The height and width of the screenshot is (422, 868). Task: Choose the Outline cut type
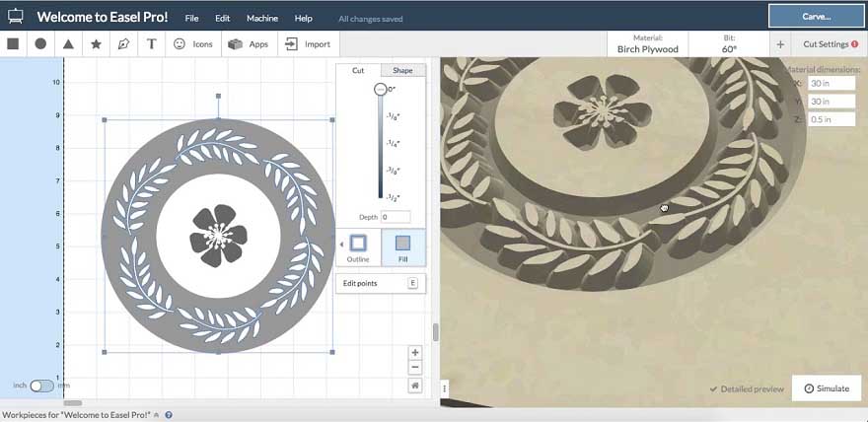tap(358, 247)
